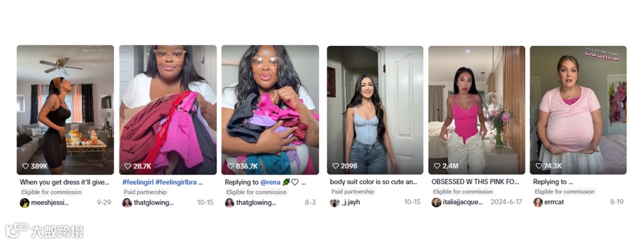Image resolution: width=644 pixels, height=243 pixels.
Task: Open meeshjessi profile avatar
Action: (x=24, y=202)
